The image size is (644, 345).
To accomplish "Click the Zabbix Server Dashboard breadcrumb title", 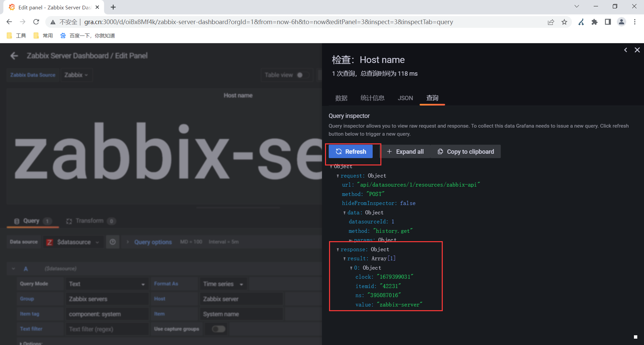I will pos(68,56).
